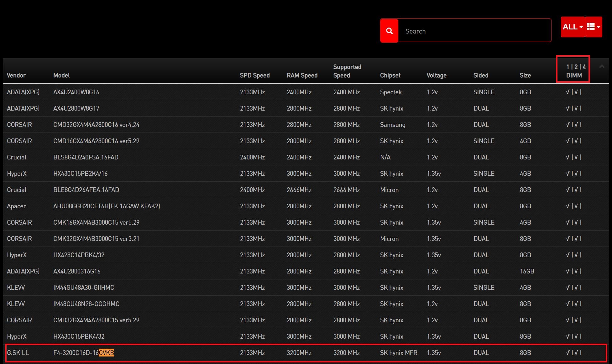Select model HX428C14PBK4/32
Image resolution: width=612 pixels, height=364 pixels.
(79, 255)
